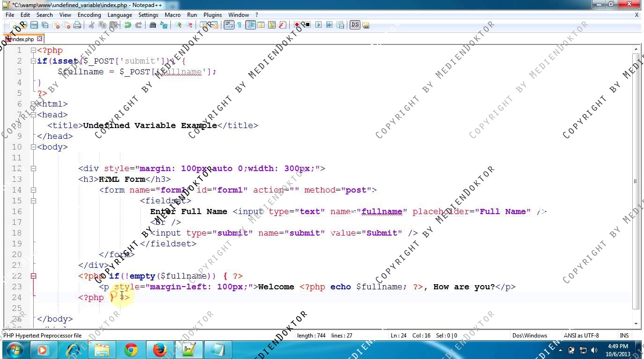
Task: Toggle the Indent Guide toolbar button
Action: point(250,25)
